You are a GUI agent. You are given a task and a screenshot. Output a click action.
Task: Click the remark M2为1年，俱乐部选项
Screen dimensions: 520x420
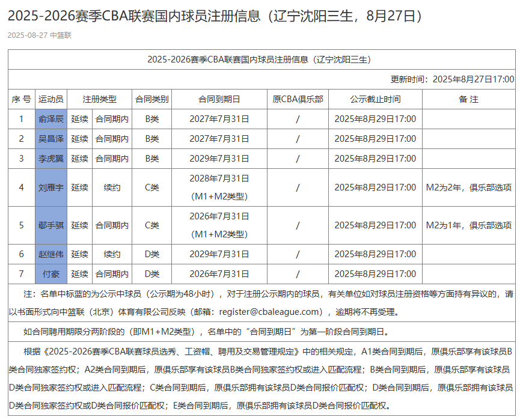[468, 225]
